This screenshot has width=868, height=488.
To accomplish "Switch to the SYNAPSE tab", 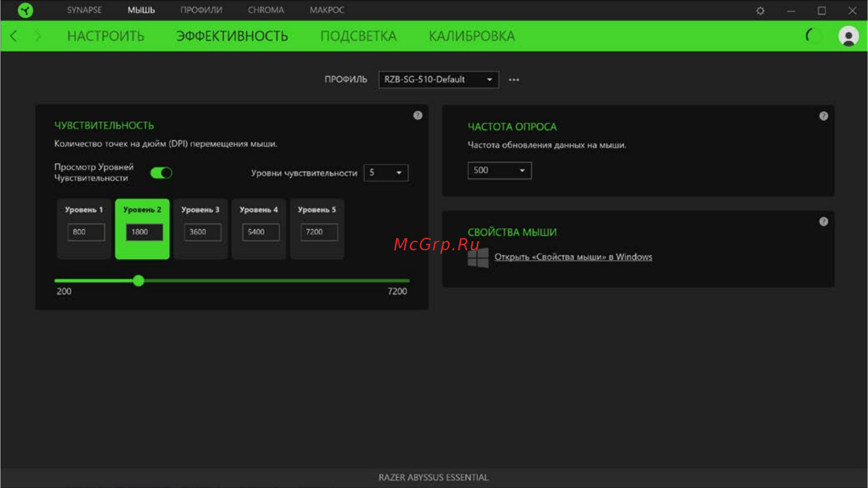I will click(x=84, y=10).
